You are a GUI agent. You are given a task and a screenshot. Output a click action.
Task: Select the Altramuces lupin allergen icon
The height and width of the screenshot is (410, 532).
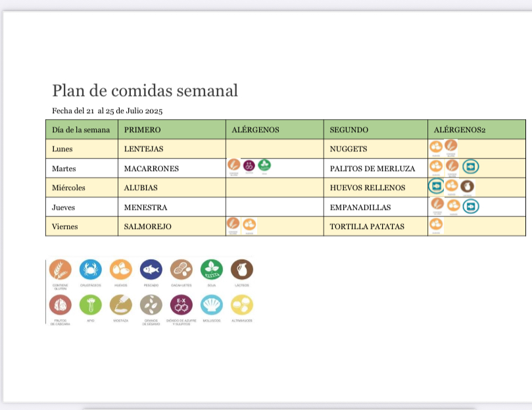click(241, 305)
